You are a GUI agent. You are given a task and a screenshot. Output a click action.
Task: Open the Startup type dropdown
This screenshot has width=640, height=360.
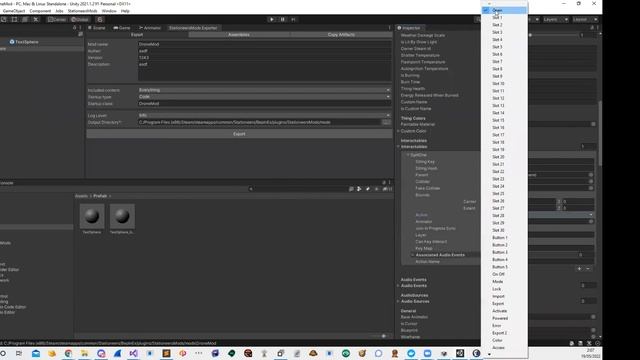pos(264,97)
